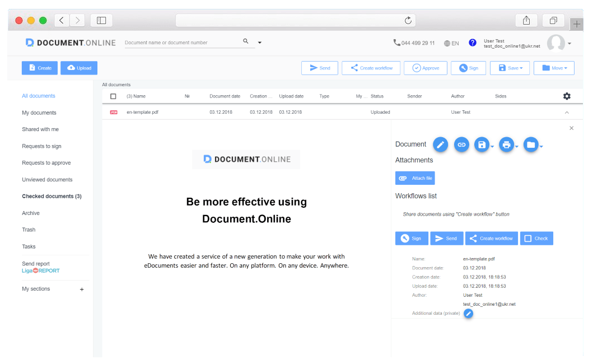This screenshot has width=593, height=364.
Task: Click the blue help question mark icon
Action: coord(473,43)
